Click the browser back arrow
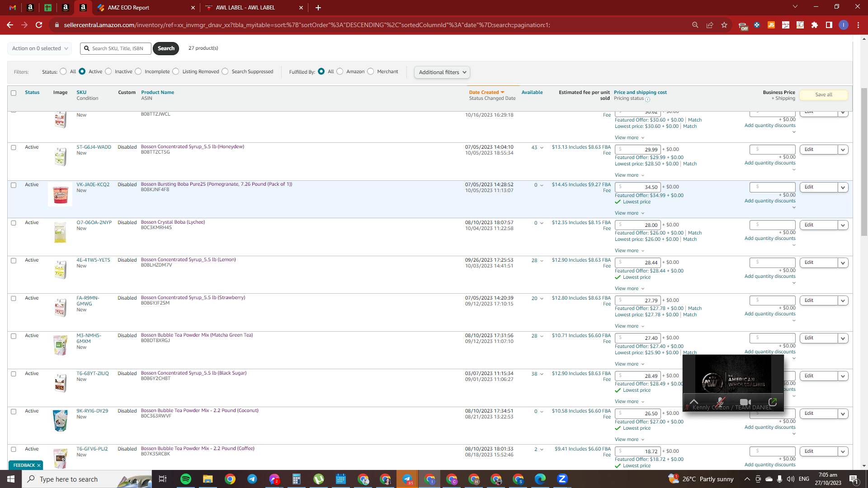This screenshot has width=868, height=488. coord(10,25)
